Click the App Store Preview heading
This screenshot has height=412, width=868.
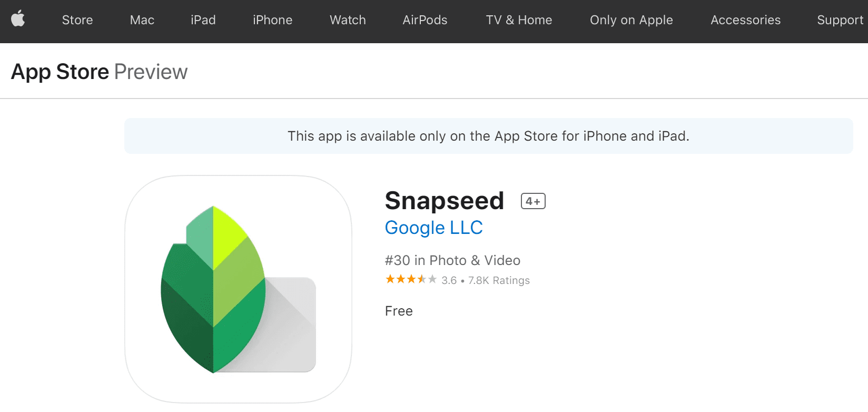(98, 71)
